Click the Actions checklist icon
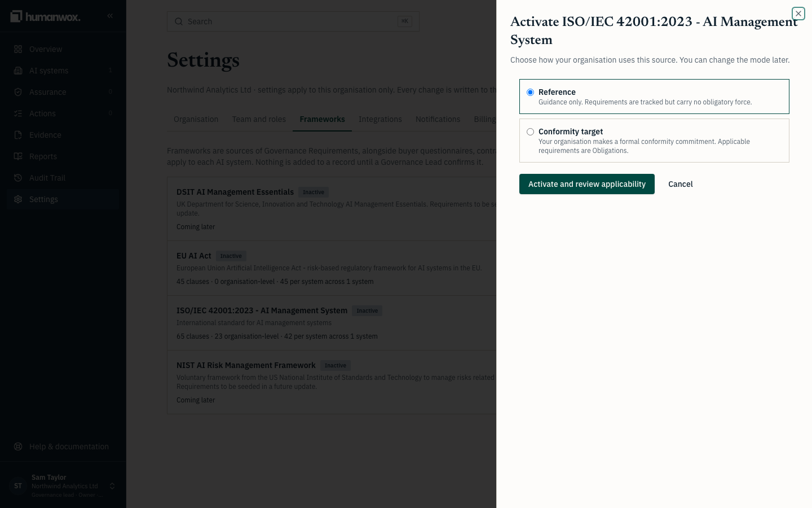 pyautogui.click(x=18, y=113)
